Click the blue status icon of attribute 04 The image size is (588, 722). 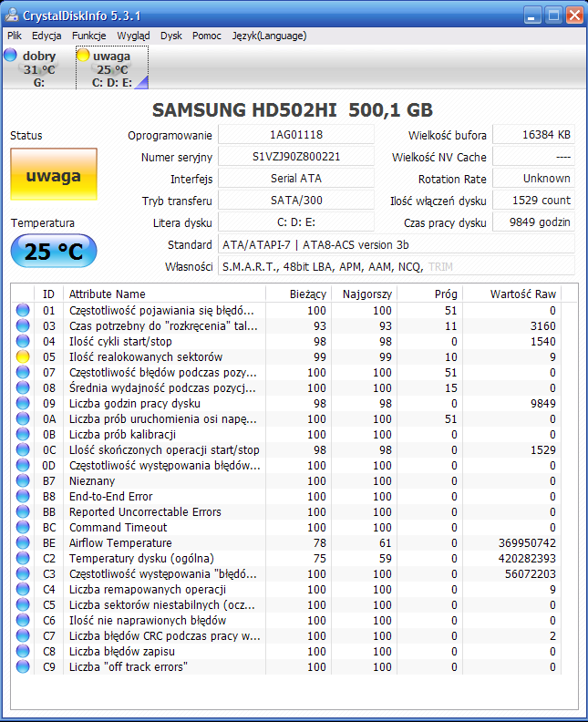click(x=23, y=341)
